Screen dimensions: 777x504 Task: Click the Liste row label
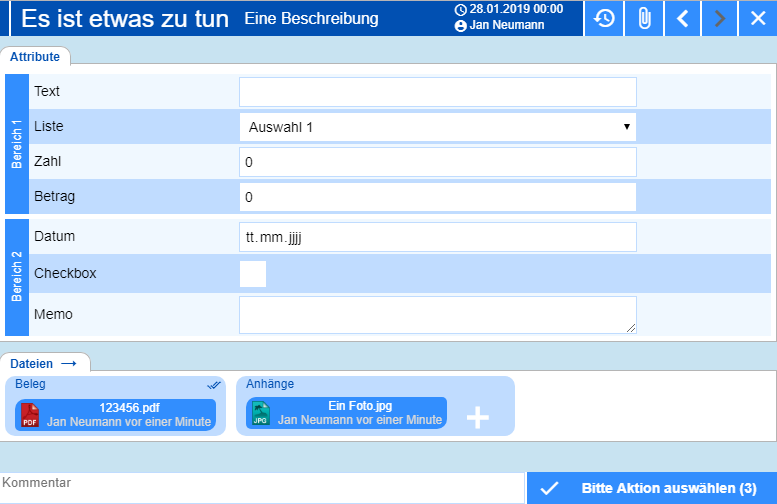coord(49,126)
